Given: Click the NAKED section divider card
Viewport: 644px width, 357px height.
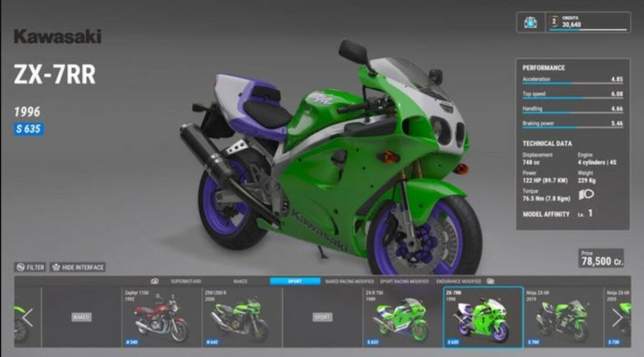Looking at the screenshot, I should pos(81,317).
